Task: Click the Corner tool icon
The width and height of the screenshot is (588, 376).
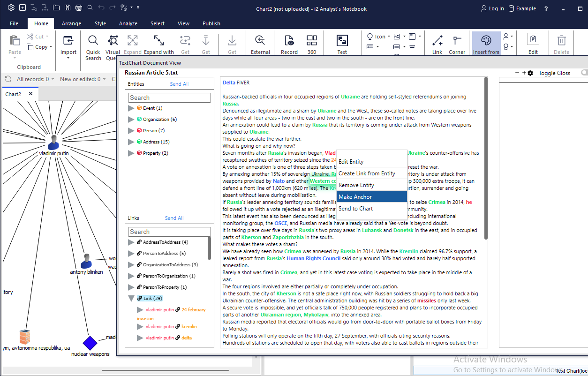Action: [457, 41]
